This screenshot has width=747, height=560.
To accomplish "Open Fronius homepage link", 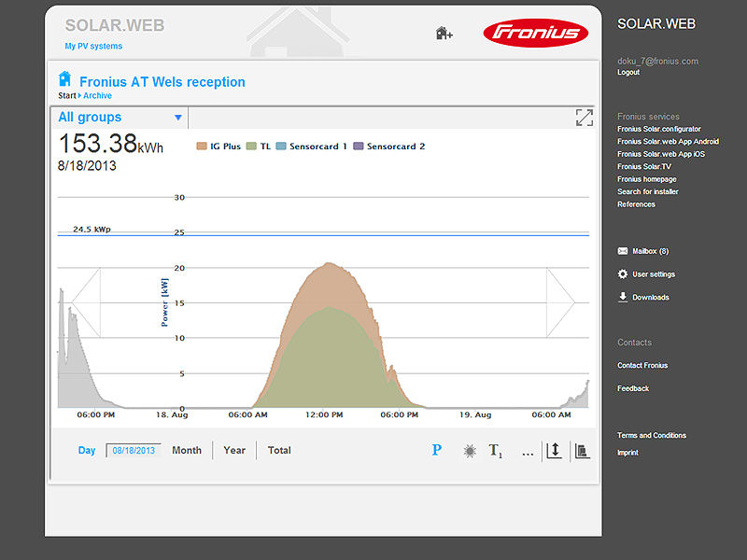I will (x=646, y=179).
